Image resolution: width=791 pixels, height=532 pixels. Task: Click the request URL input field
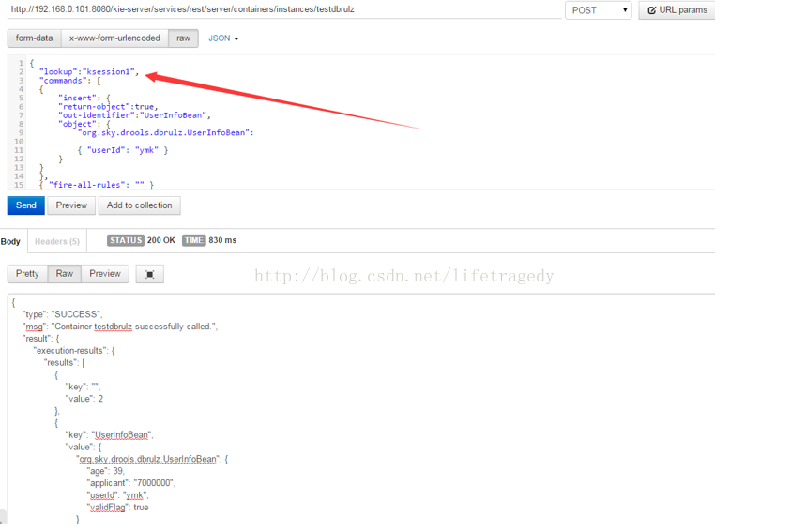284,9
